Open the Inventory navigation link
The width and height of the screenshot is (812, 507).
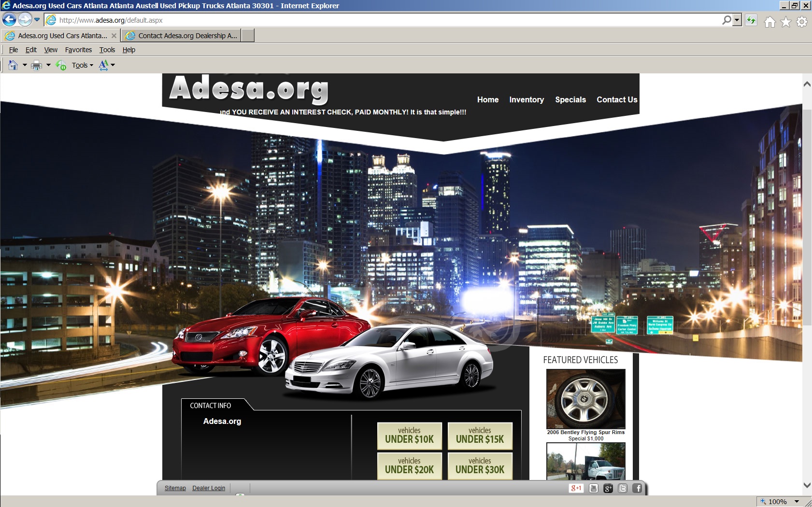pos(527,99)
